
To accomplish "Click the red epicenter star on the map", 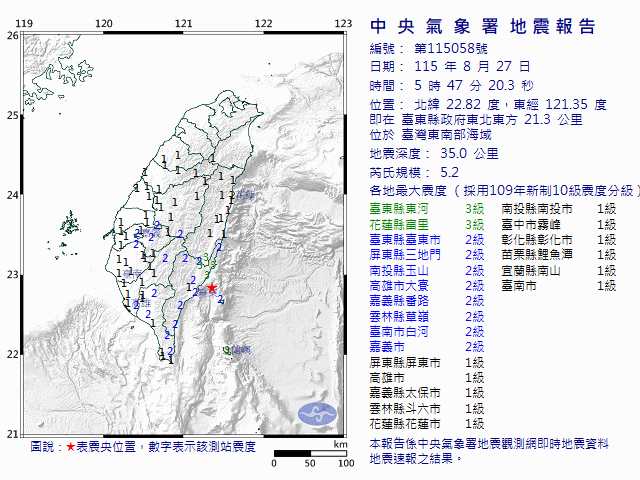I will tap(211, 288).
